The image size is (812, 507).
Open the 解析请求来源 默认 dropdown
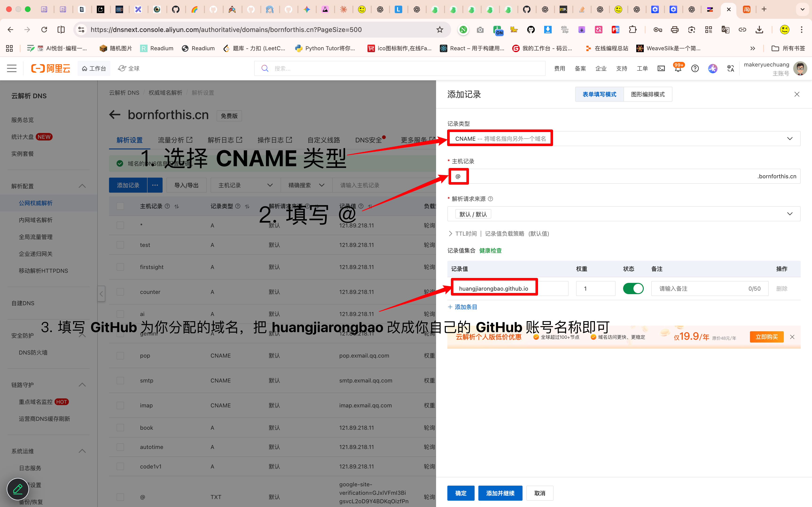pos(624,214)
